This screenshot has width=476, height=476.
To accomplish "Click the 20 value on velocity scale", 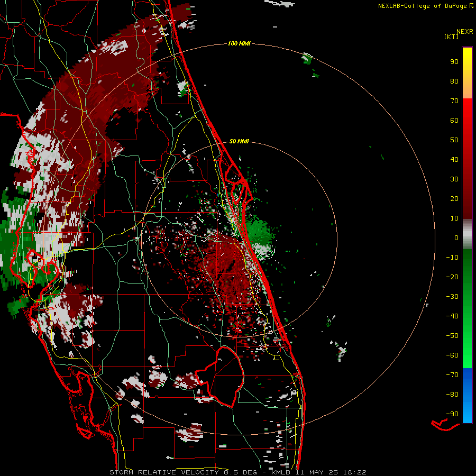I will click(x=454, y=199).
